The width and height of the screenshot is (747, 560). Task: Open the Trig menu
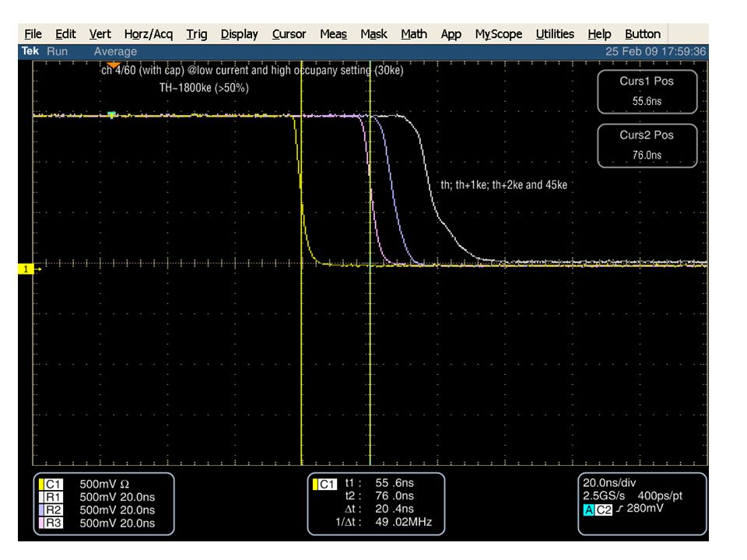point(196,34)
